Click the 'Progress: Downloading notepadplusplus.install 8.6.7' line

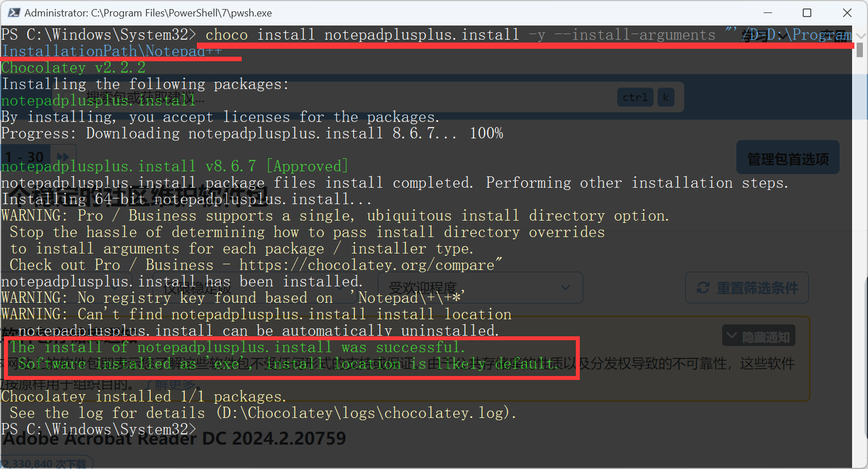point(252,133)
